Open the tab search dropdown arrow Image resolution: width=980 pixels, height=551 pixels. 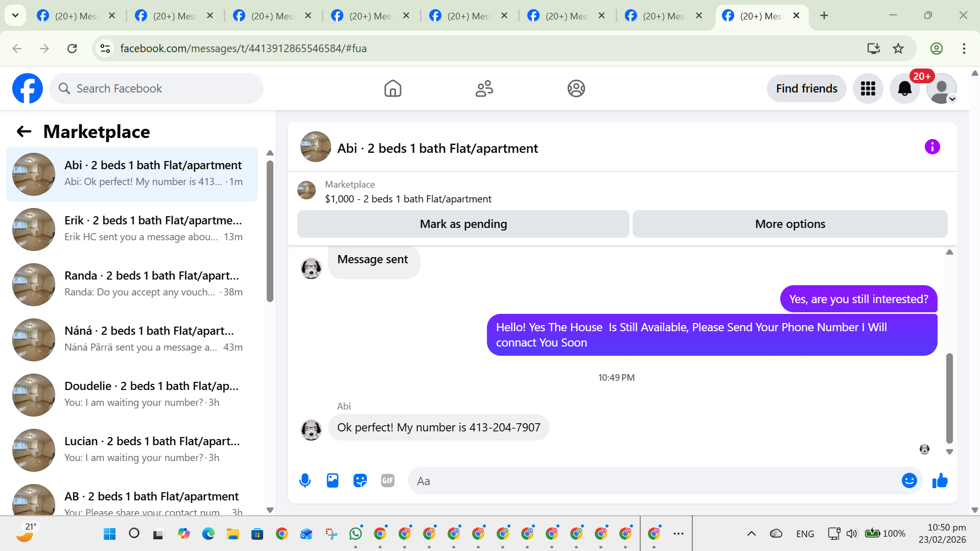pyautogui.click(x=15, y=15)
